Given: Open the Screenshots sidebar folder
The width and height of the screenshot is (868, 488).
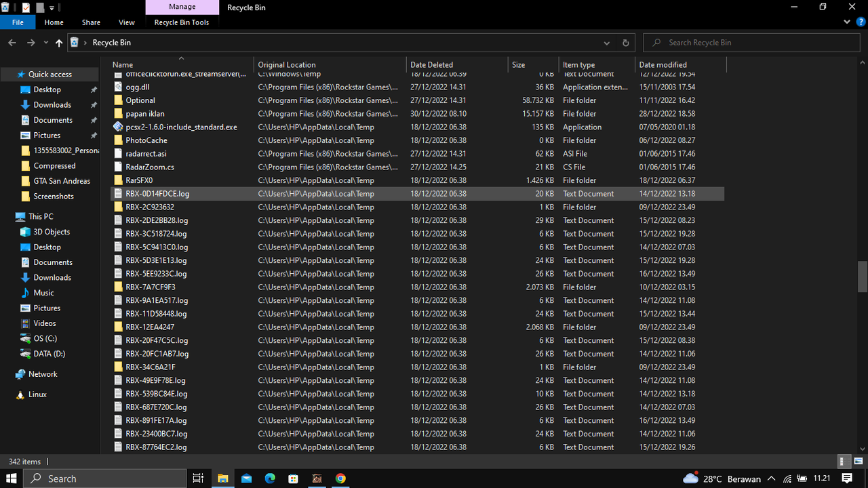Looking at the screenshot, I should coord(54,197).
